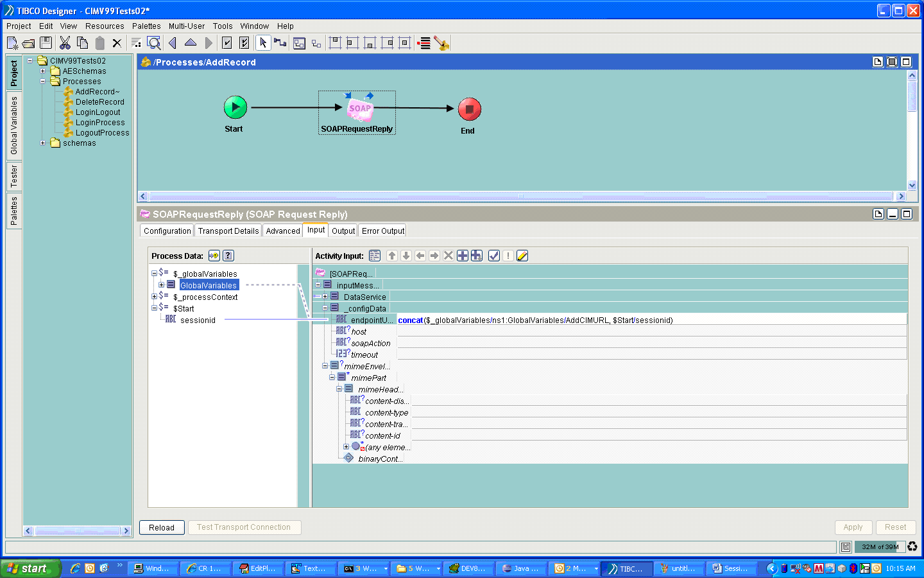This screenshot has height=578, width=924.
Task: Open the Palettes menu
Action: [146, 26]
